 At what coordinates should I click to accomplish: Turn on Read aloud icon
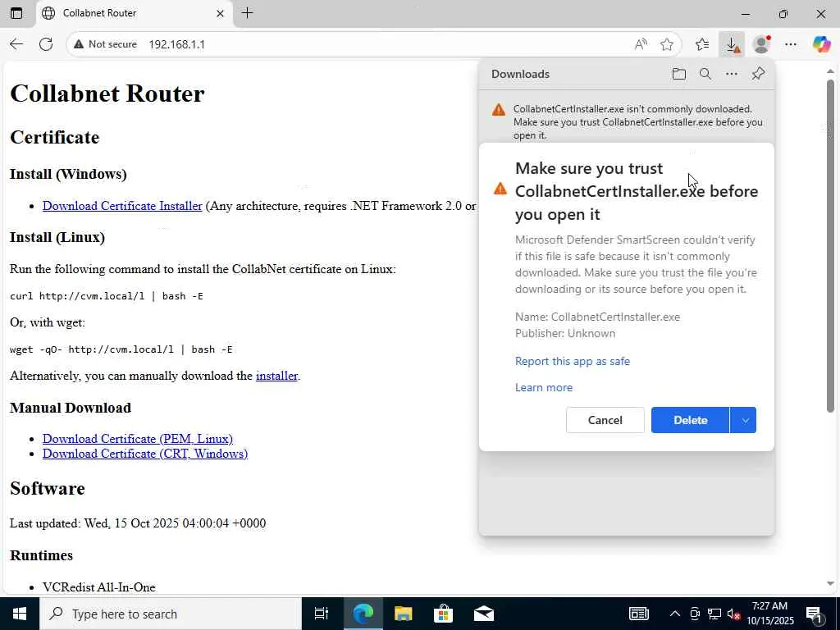pos(641,44)
